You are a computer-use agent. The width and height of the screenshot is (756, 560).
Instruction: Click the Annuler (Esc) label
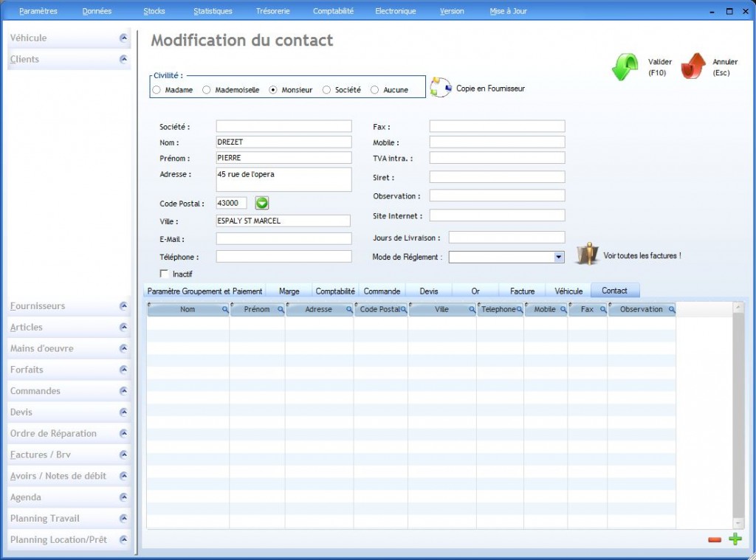coord(725,67)
